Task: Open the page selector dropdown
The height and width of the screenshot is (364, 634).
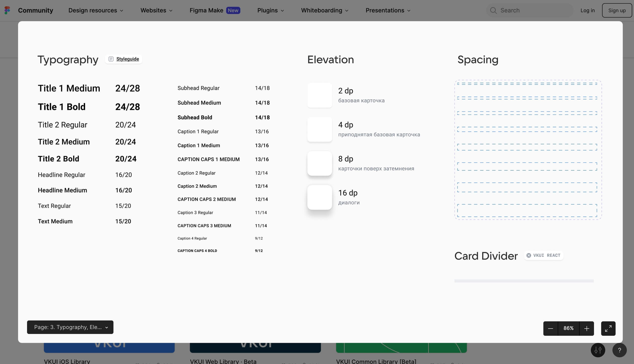Action: (x=70, y=327)
